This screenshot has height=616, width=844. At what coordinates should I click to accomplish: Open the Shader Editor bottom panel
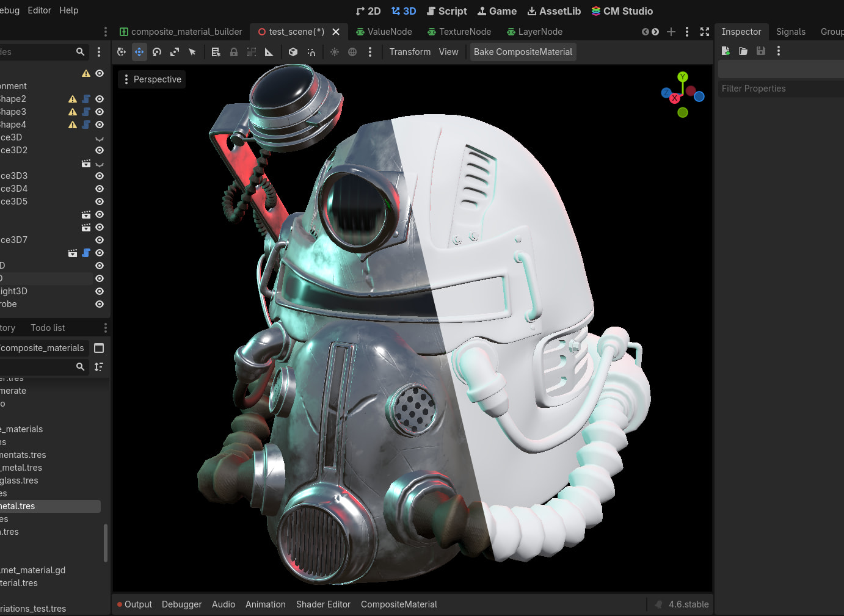click(x=323, y=604)
